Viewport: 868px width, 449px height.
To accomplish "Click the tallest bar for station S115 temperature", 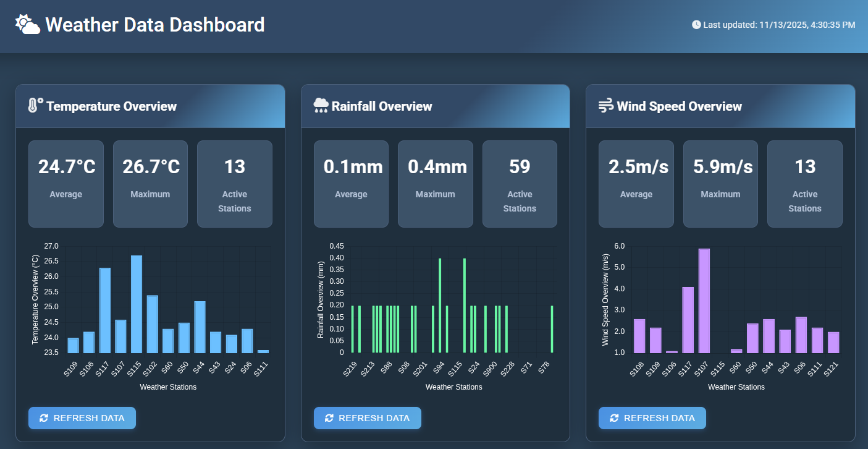I will (x=137, y=303).
